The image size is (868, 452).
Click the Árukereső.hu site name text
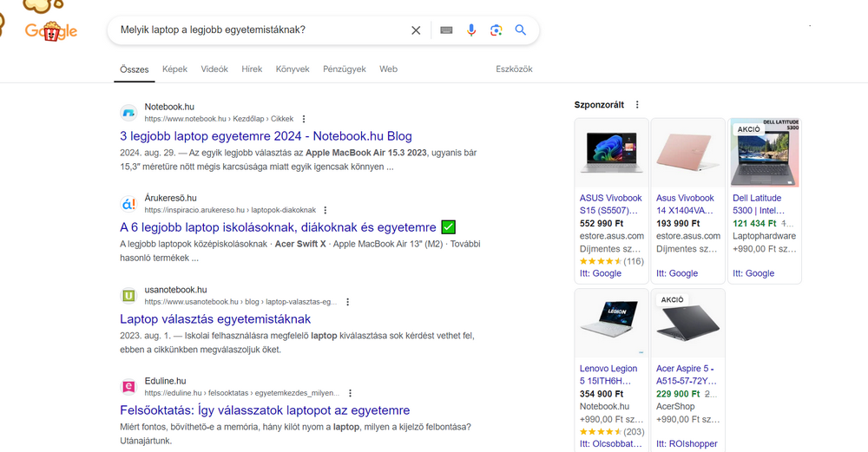pos(170,198)
